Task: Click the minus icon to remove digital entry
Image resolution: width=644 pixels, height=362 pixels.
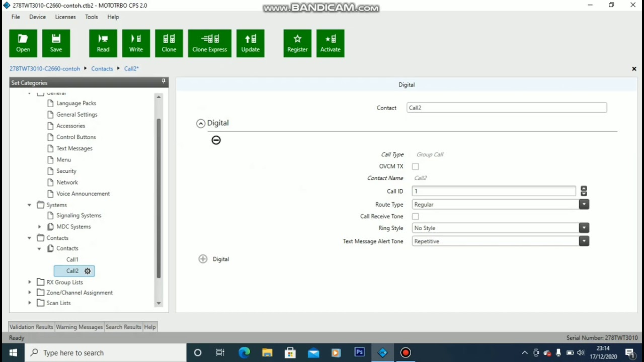Action: pos(216,140)
